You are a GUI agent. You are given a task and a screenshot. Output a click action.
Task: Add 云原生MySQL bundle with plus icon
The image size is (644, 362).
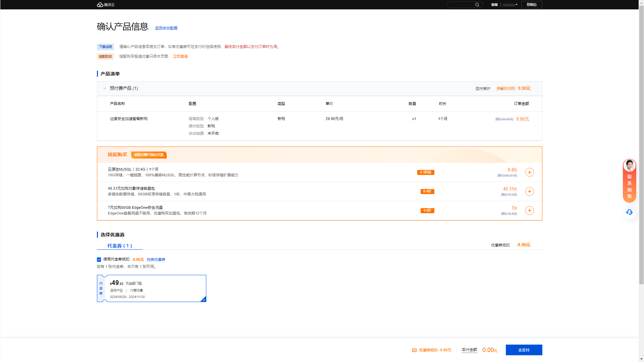[x=529, y=172]
